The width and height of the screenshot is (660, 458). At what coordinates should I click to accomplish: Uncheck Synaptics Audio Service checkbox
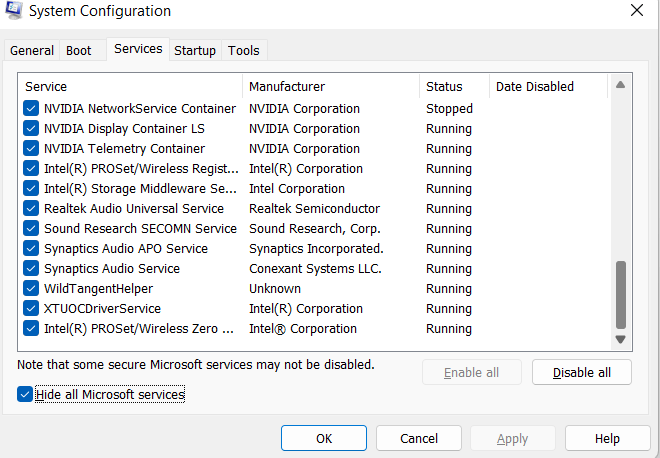click(x=31, y=269)
